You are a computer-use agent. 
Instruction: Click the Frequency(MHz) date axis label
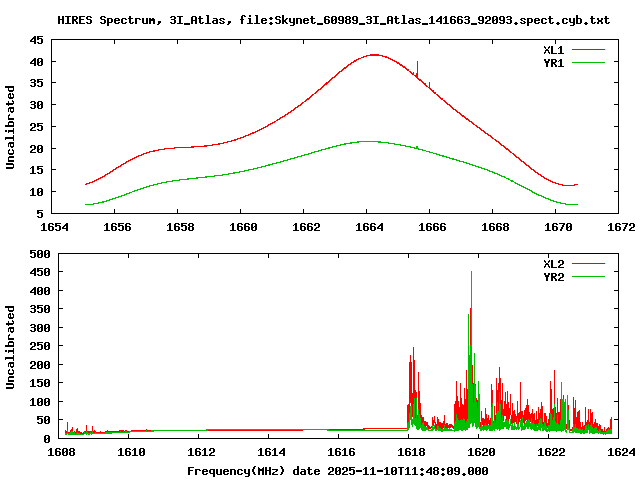pos(337,470)
